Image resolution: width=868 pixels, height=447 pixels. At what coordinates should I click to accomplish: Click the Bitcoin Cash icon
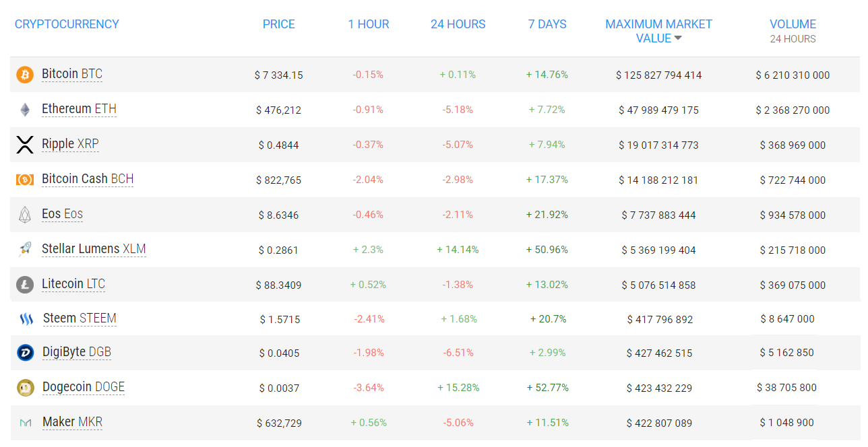click(25, 180)
